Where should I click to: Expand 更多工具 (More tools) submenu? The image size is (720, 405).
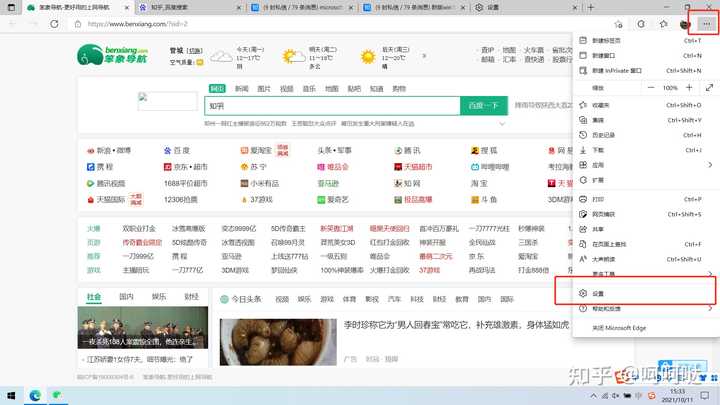tap(646, 274)
